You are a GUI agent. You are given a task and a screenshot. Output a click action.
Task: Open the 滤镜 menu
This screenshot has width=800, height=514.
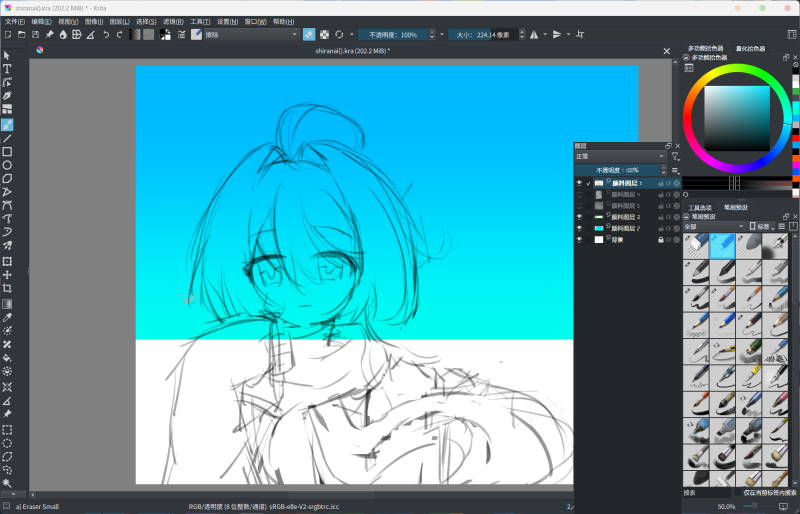tap(173, 21)
